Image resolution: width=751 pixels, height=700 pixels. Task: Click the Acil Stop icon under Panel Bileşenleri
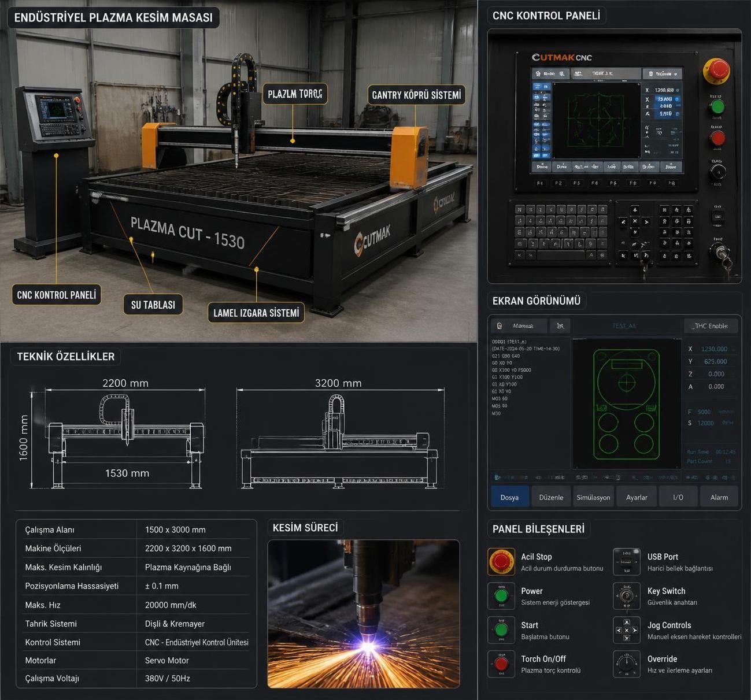(x=501, y=561)
